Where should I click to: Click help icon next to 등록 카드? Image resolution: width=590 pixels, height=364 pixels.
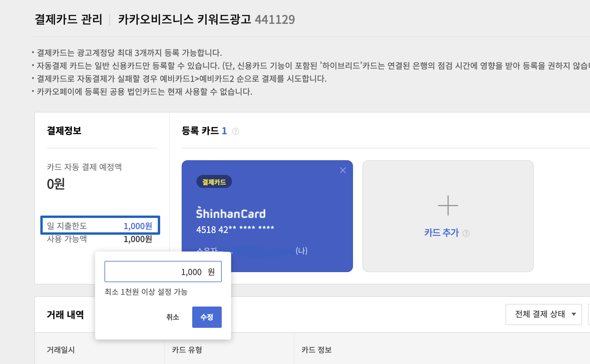tap(236, 131)
